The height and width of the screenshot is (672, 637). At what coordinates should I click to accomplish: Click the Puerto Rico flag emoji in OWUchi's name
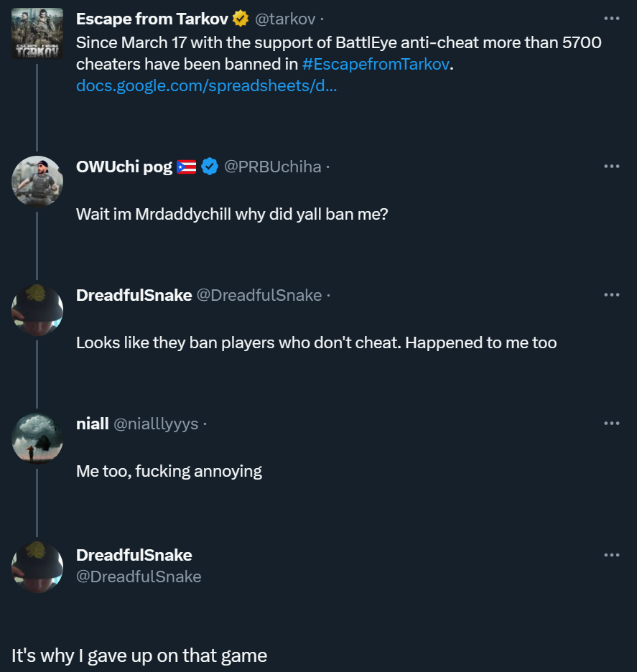coord(186,167)
